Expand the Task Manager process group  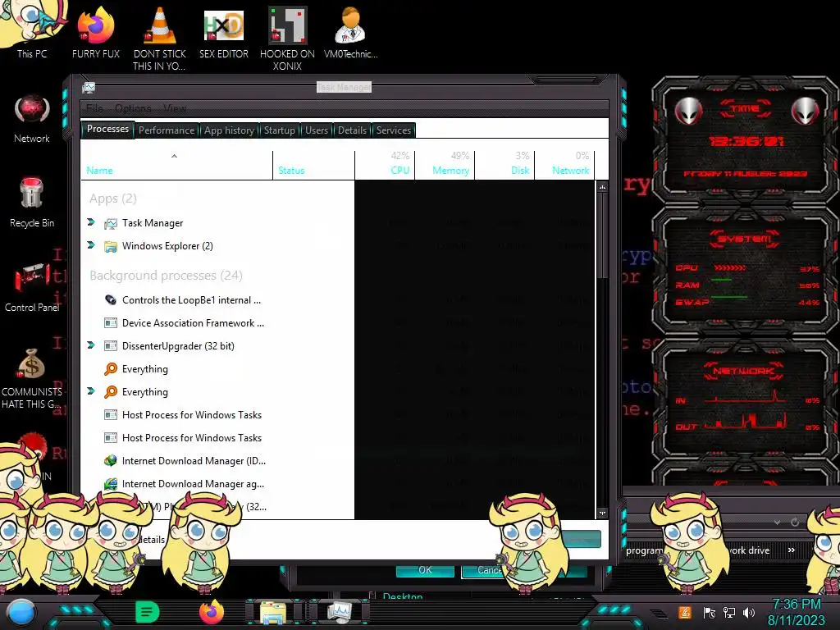coord(91,222)
